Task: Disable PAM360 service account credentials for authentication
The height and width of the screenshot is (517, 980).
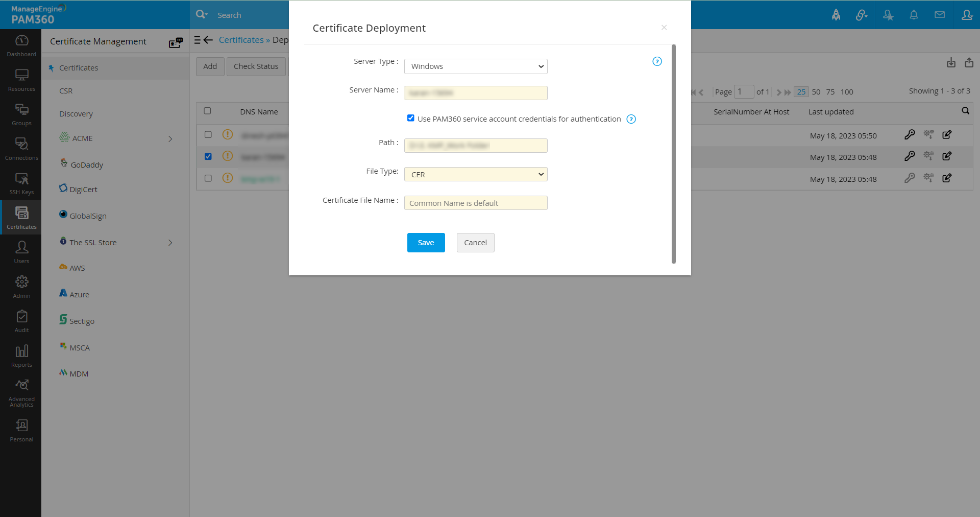Action: 410,118
